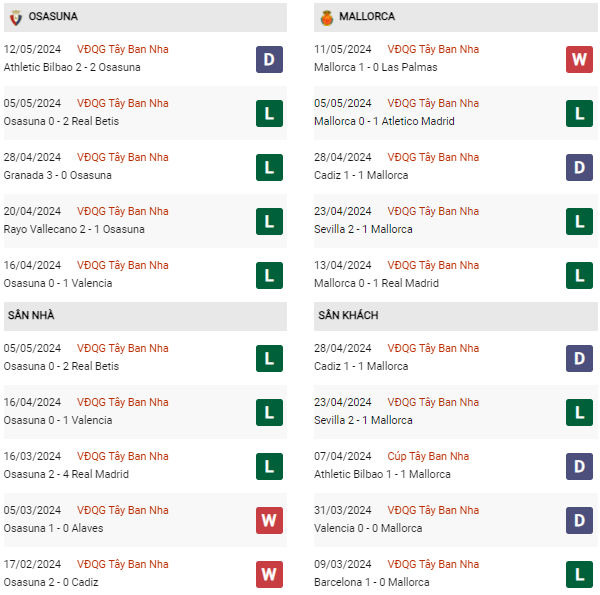The image size is (600, 595).
Task: Click the Osasuna club crest icon
Action: tap(15, 17)
